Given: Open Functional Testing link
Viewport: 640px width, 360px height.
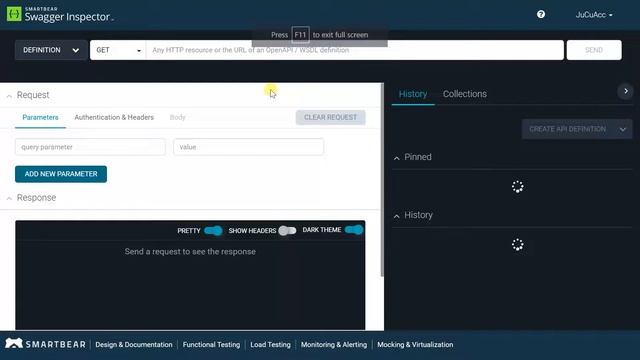Looking at the screenshot, I should click(211, 344).
